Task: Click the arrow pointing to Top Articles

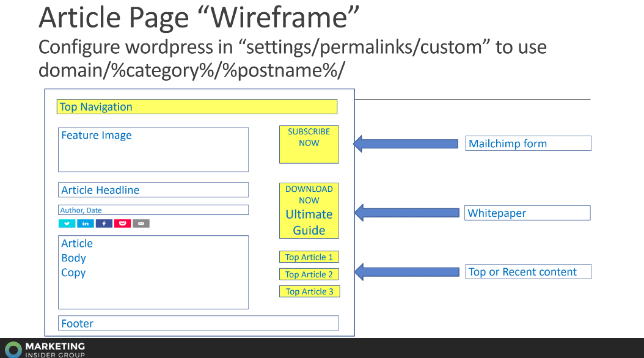Action: pyautogui.click(x=406, y=272)
